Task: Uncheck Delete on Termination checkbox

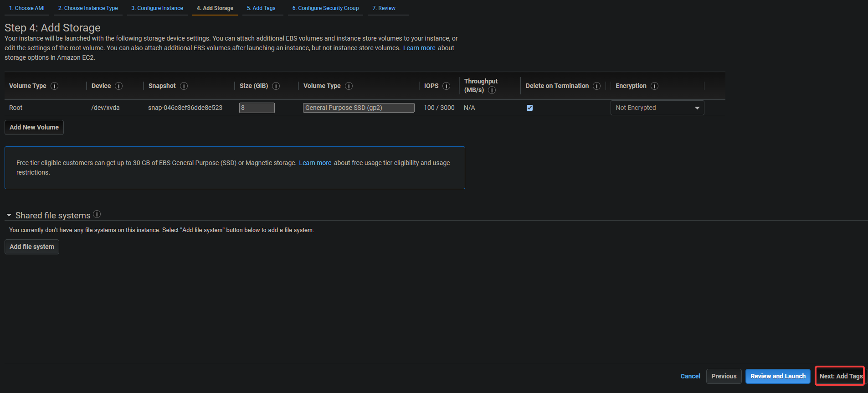Action: [529, 108]
